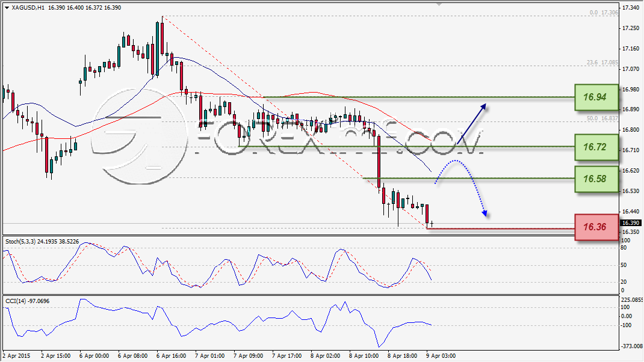
Task: Click the Fibonacci label 23.6 17.085
Action: tap(602, 63)
